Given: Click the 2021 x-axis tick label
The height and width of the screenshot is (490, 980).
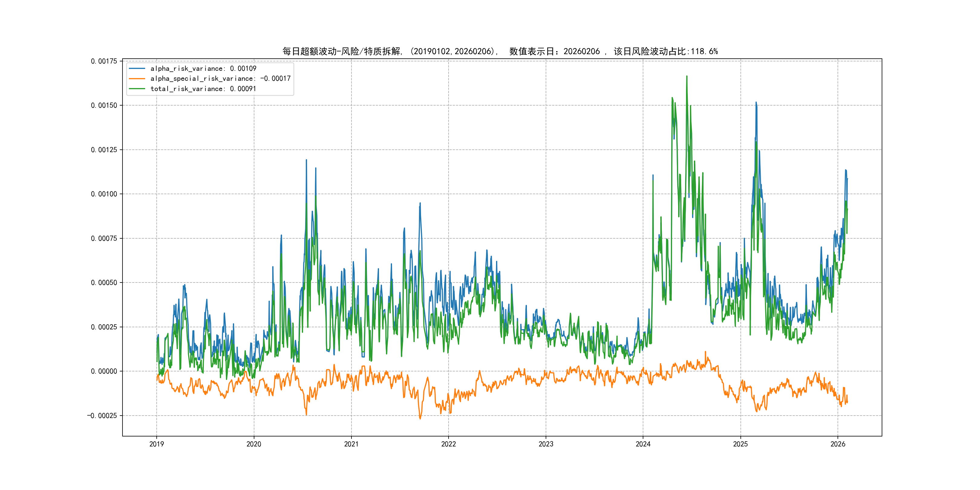Looking at the screenshot, I should coord(351,444).
